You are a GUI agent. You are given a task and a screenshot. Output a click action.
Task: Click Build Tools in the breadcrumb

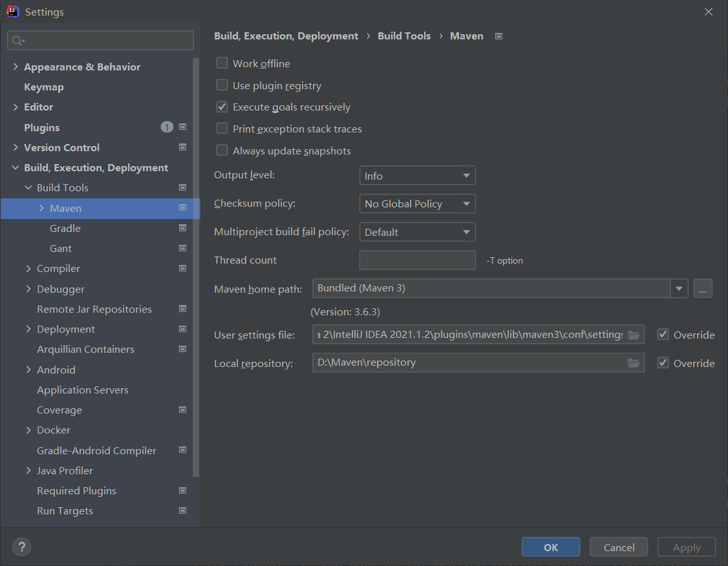click(x=404, y=36)
